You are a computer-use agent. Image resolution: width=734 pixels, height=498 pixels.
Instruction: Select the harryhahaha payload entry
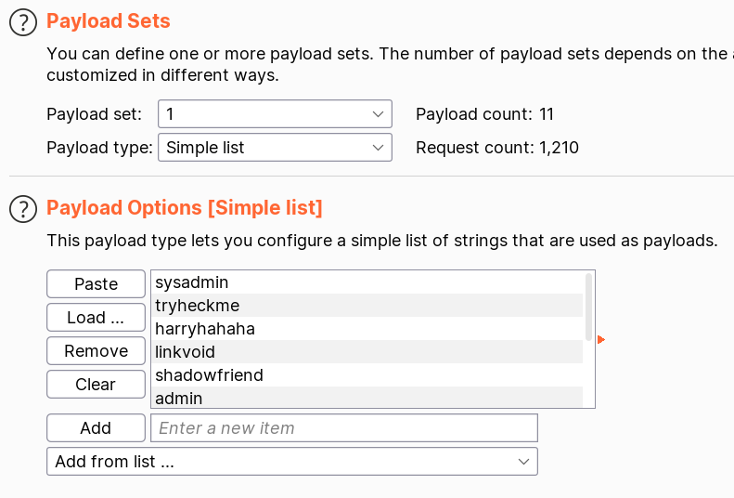(x=367, y=329)
